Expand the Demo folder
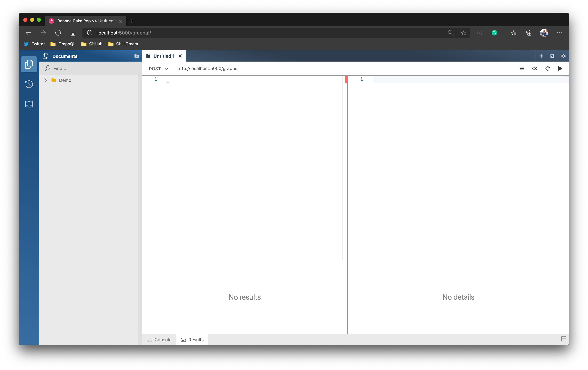Screen dimensions: 588x370 pos(46,80)
